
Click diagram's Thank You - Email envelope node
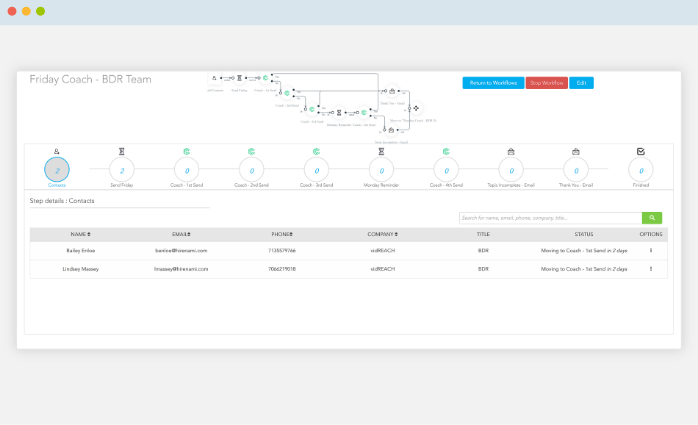coord(392,91)
